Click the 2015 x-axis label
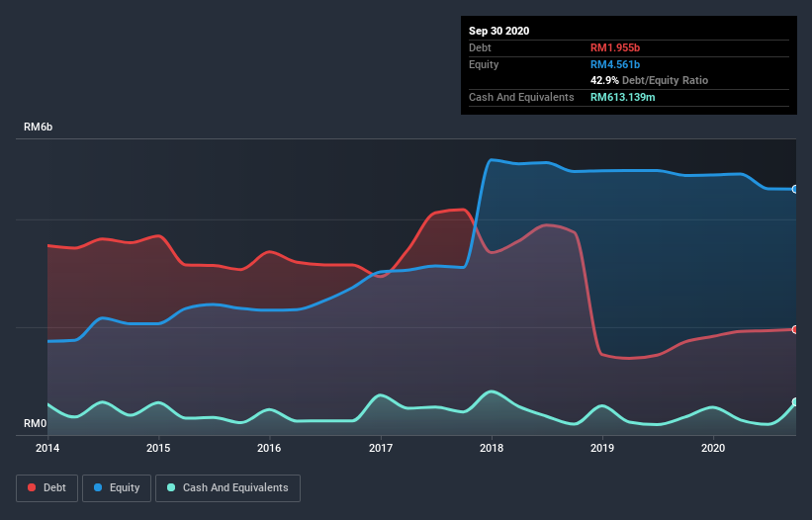Screen dimensions: 812x520 (158, 448)
